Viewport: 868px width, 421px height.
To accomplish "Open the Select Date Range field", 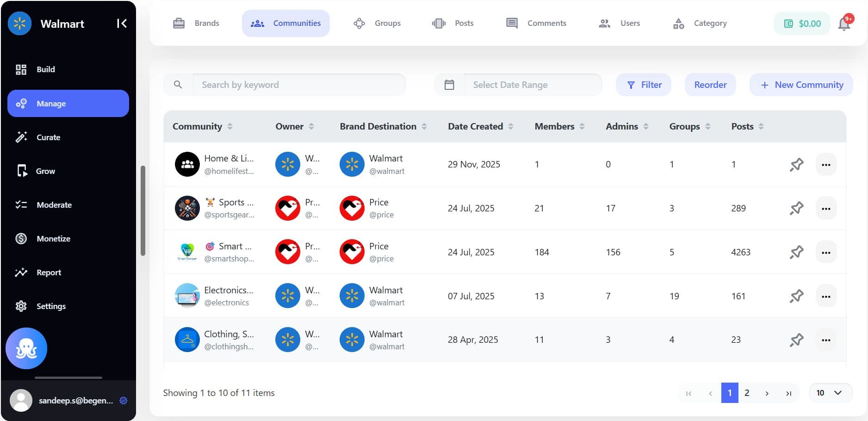I will pyautogui.click(x=533, y=85).
